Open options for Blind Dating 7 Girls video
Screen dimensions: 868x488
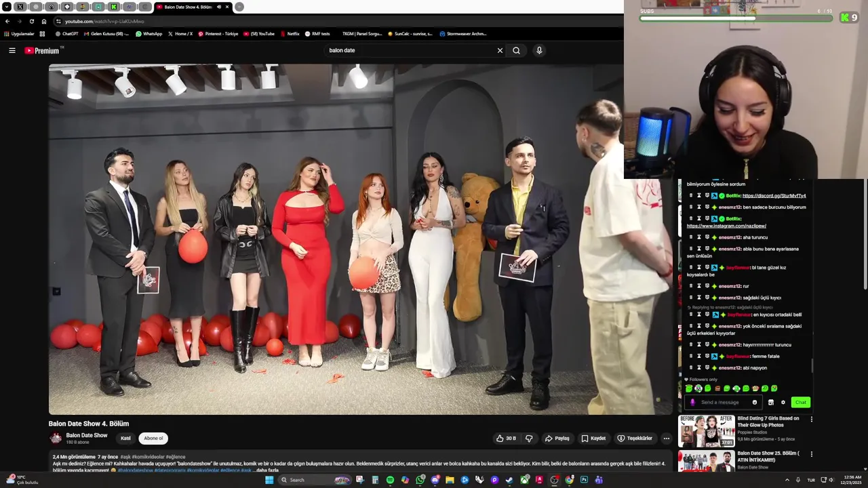[811, 419]
